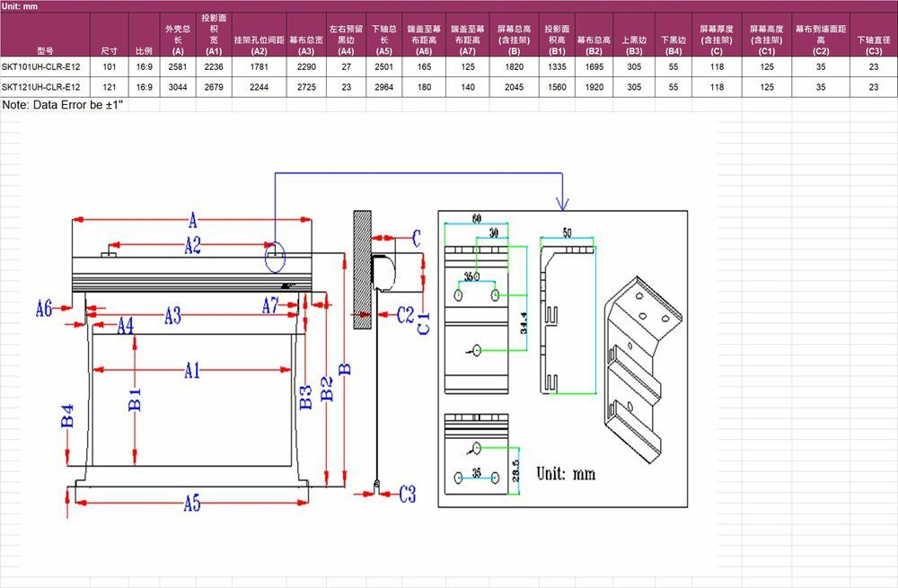Image resolution: width=898 pixels, height=588 pixels.
Task: Click the blue circle callout on the housing
Action: (x=275, y=259)
